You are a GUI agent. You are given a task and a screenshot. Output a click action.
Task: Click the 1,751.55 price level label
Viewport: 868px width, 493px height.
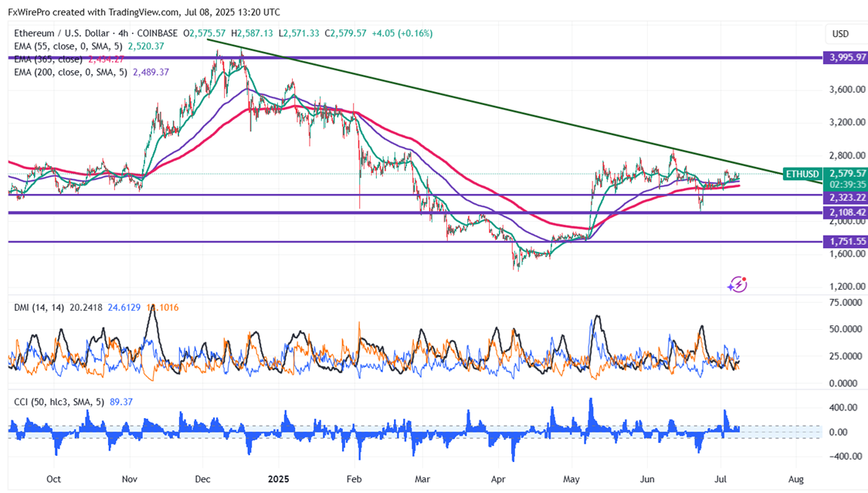click(846, 242)
